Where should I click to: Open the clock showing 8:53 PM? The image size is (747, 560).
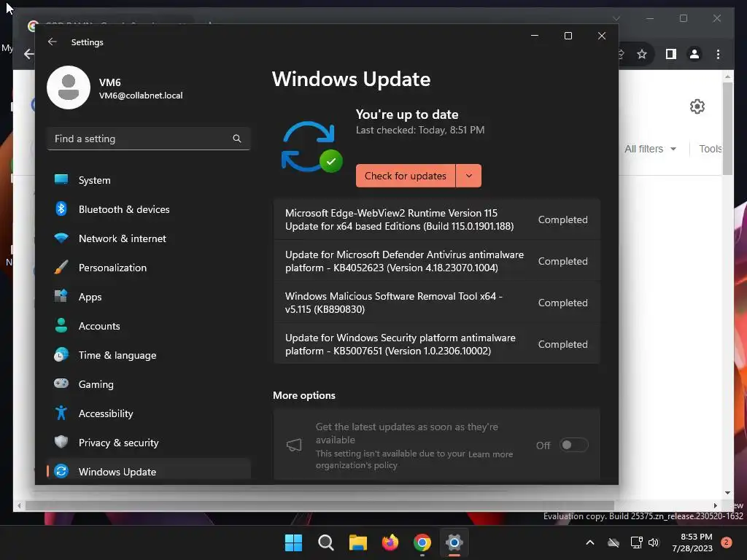(692, 542)
